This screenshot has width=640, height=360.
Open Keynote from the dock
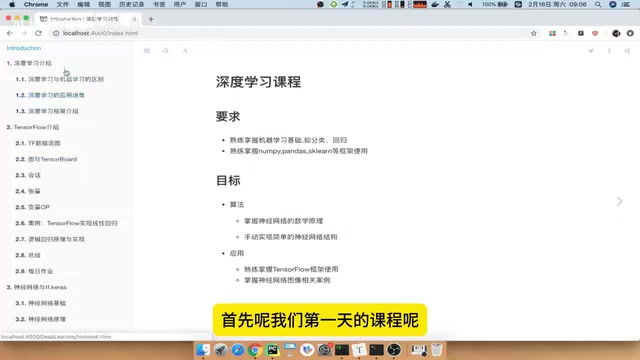tap(290, 350)
